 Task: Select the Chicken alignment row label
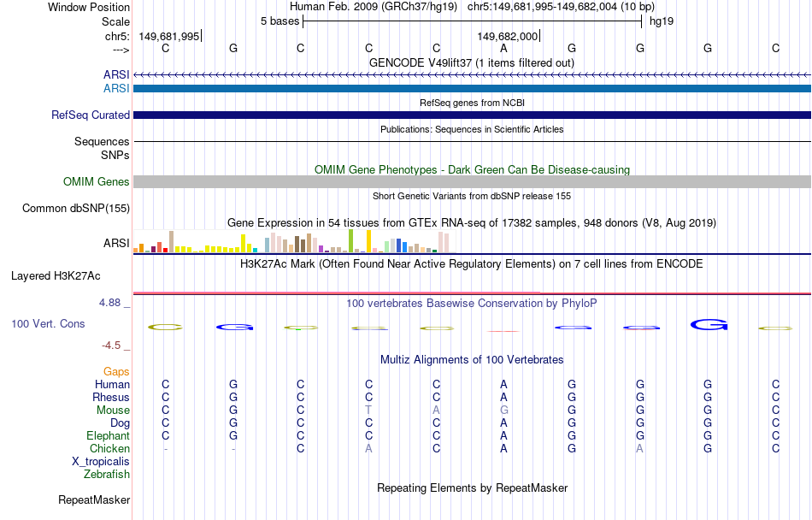pos(109,448)
